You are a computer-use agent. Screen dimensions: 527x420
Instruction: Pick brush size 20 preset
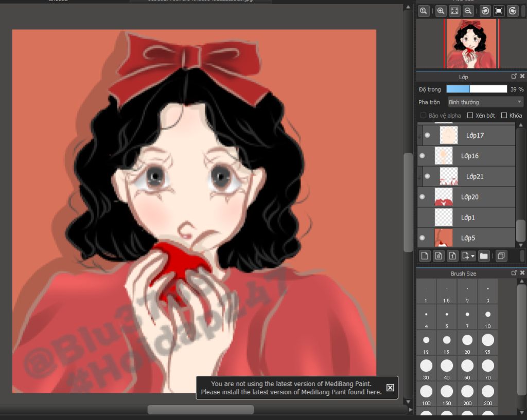coord(467,343)
